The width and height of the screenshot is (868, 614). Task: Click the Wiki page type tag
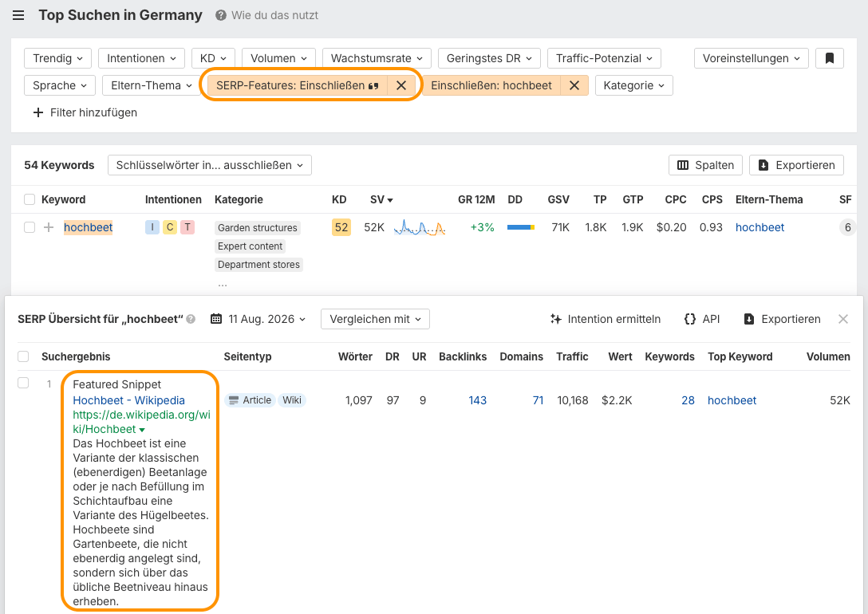tap(292, 400)
